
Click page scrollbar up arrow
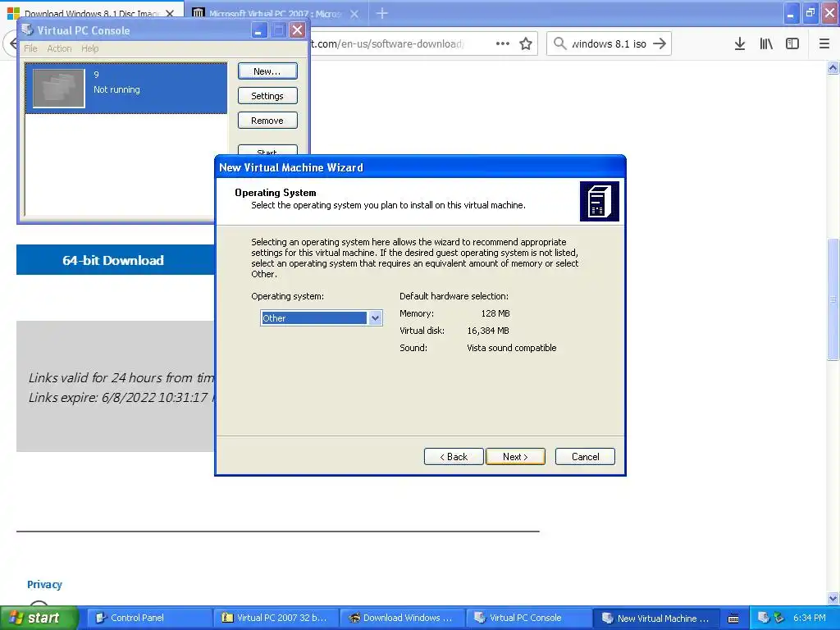833,67
